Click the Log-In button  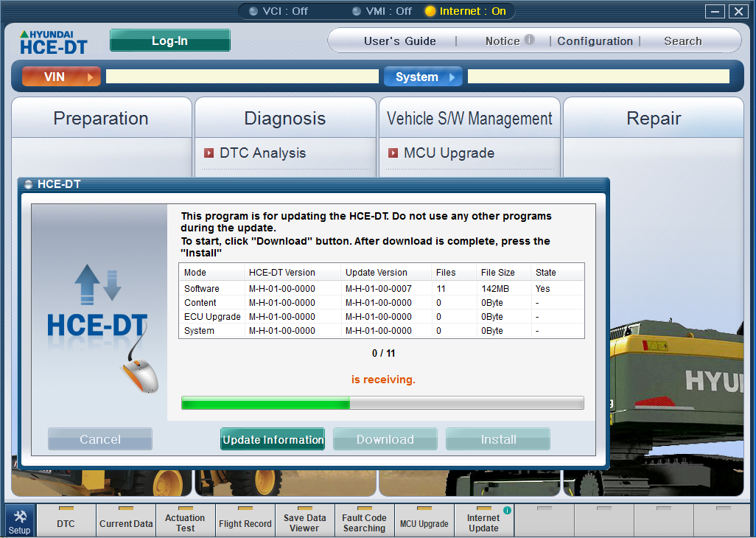tap(169, 41)
